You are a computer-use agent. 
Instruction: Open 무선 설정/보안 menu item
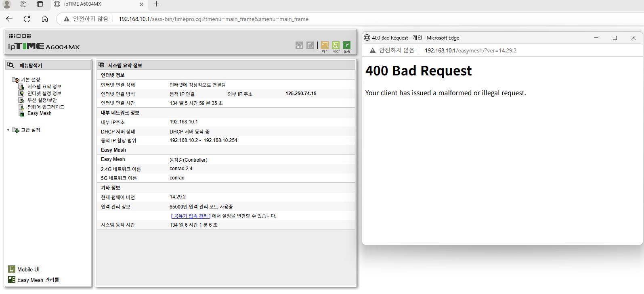pyautogui.click(x=42, y=100)
